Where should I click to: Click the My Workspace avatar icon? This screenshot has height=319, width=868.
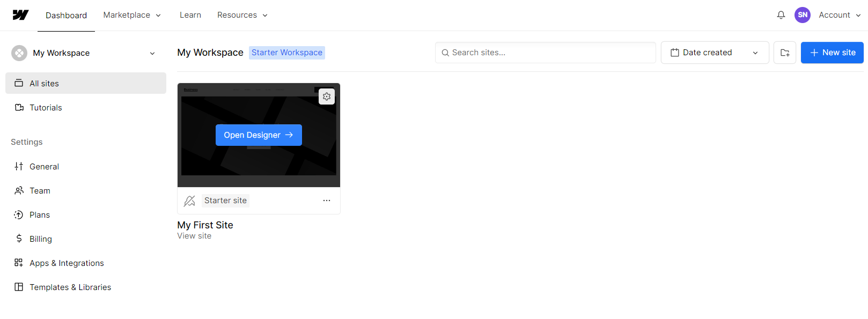19,53
